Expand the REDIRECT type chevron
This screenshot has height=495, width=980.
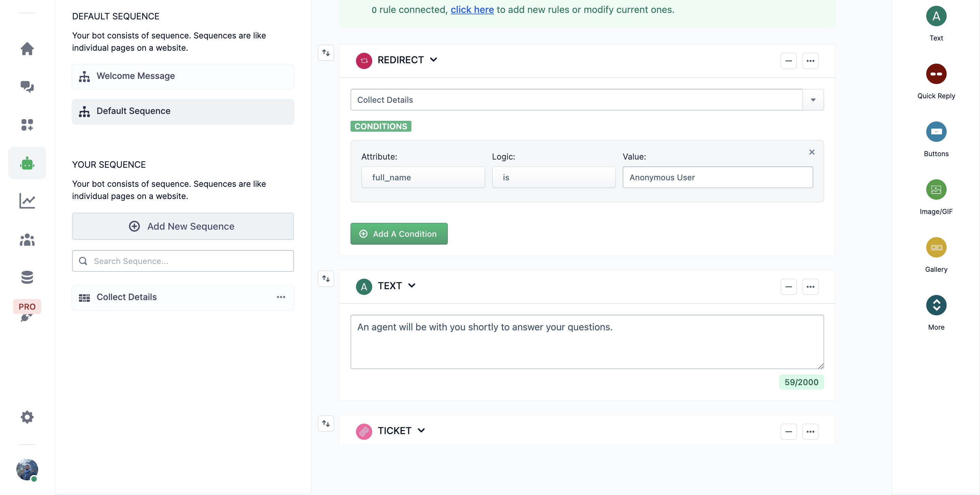coord(433,60)
